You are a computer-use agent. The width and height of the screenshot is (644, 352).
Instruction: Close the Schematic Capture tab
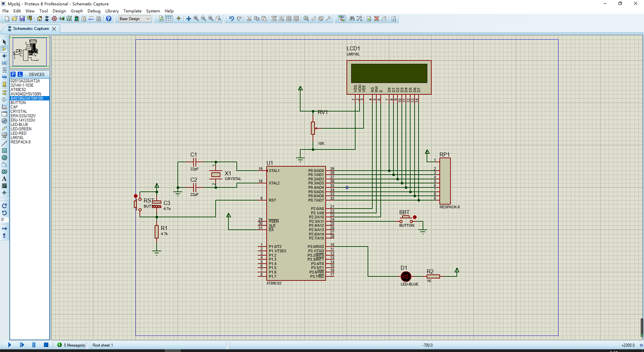[54, 29]
